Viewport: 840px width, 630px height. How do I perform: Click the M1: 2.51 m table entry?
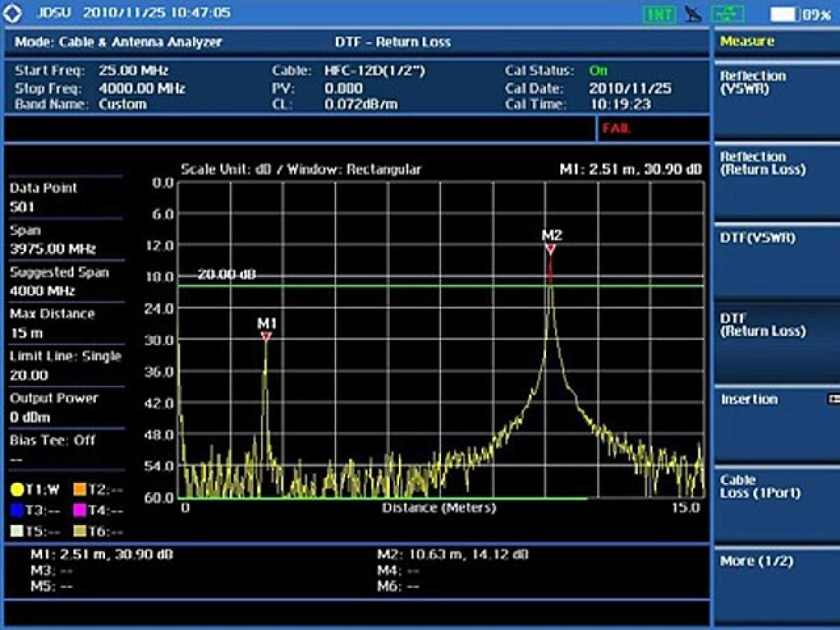point(101,554)
